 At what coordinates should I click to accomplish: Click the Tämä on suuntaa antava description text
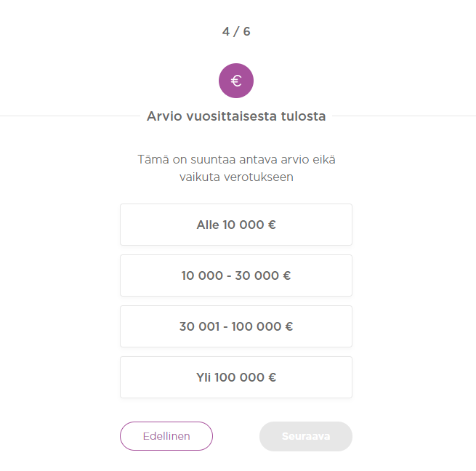point(236,168)
